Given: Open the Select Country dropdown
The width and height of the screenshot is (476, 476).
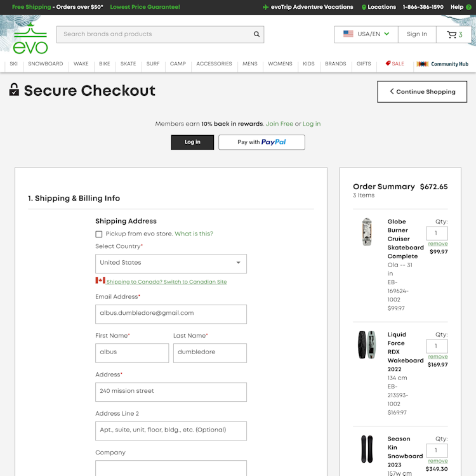Looking at the screenshot, I should point(171,263).
